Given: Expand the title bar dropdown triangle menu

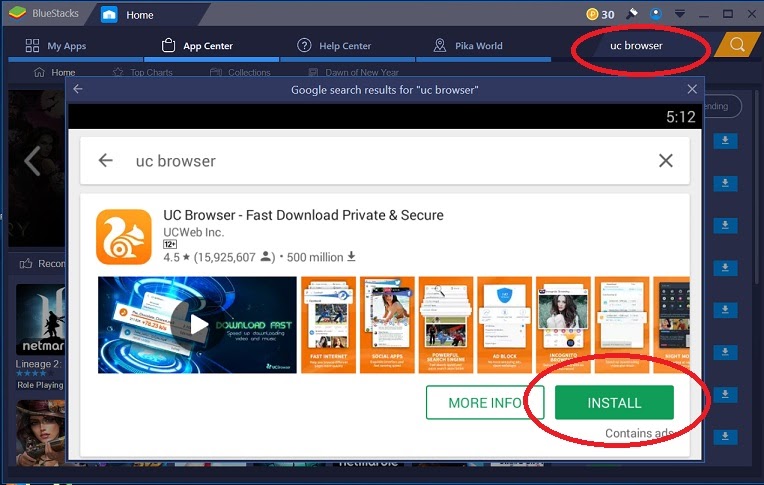Looking at the screenshot, I should tap(680, 14).
